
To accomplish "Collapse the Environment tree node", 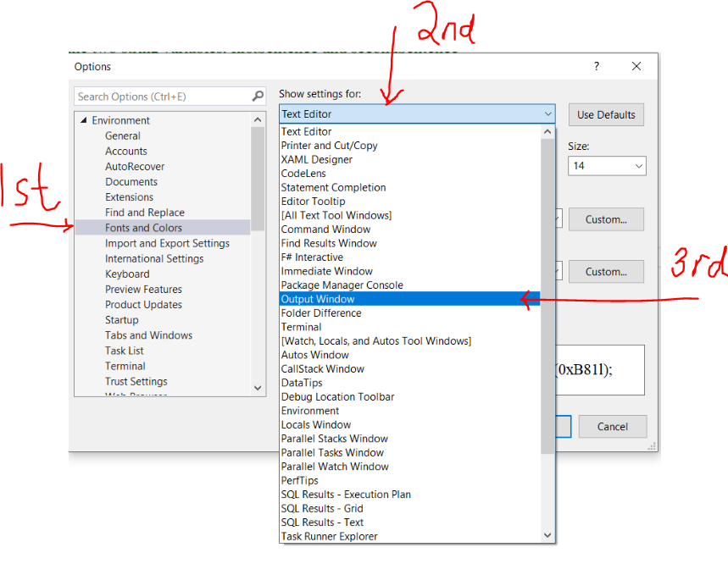I will click(84, 120).
